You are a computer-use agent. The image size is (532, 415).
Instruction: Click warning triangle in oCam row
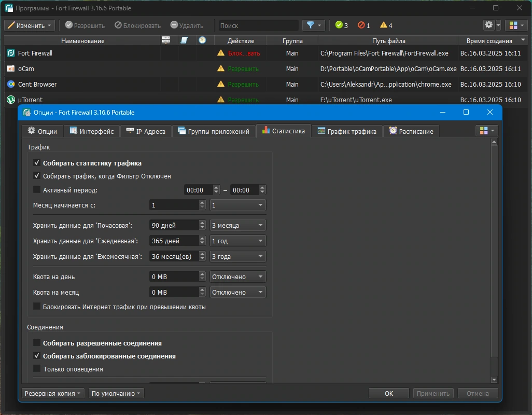pyautogui.click(x=221, y=68)
